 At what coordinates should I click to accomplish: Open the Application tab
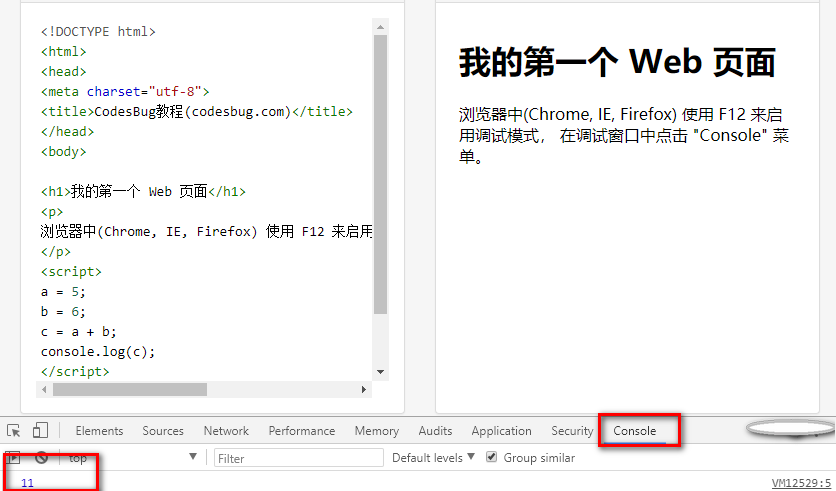[501, 431]
